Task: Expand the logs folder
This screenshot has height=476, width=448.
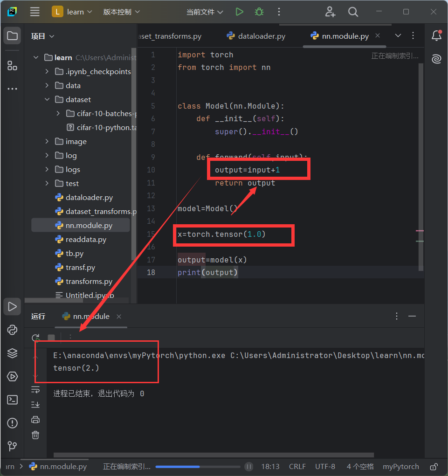Action: 47,169
